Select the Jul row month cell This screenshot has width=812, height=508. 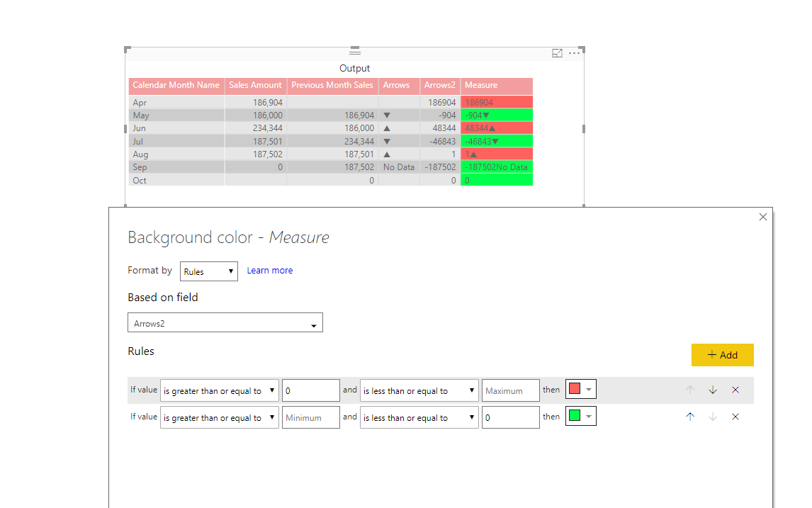(x=176, y=142)
